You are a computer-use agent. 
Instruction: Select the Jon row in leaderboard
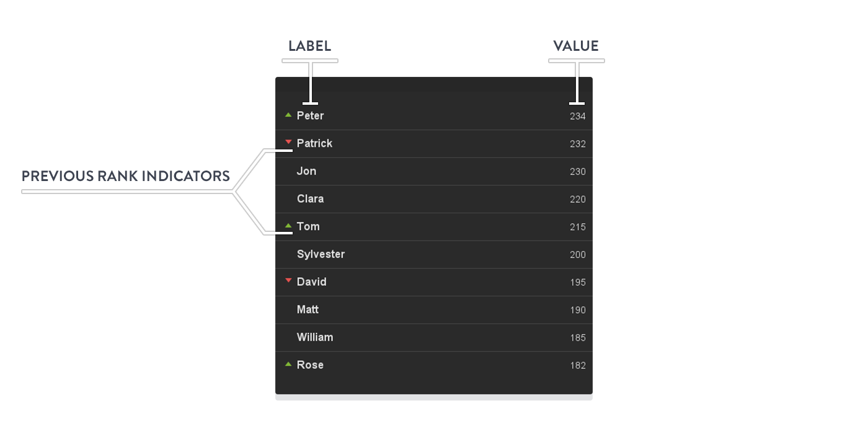click(434, 171)
